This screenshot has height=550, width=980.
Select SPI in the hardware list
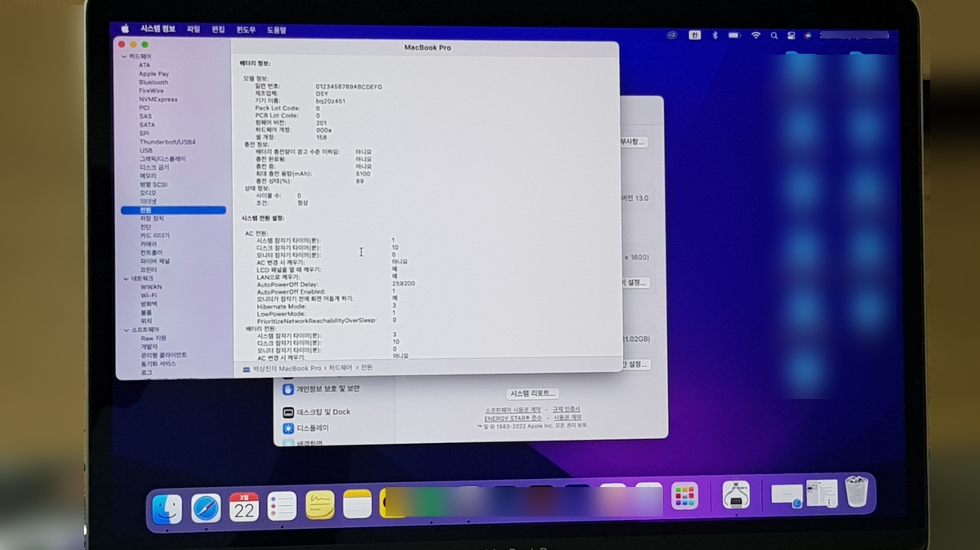[x=144, y=133]
